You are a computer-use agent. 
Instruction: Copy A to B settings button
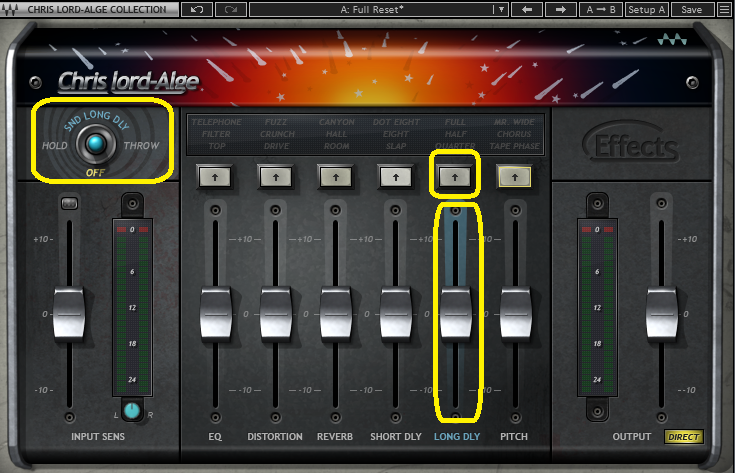point(601,10)
